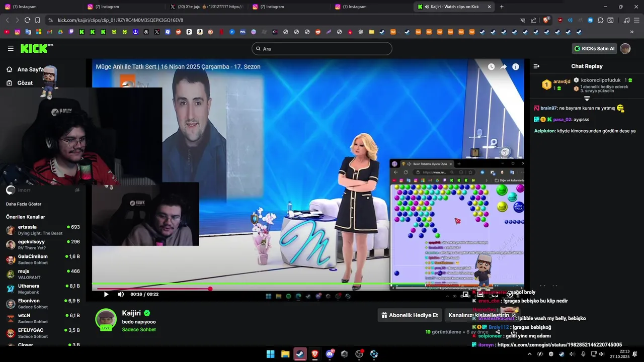The height and width of the screenshot is (362, 644).
Task: Close the Kaijiri Kick browser tab
Action: tap(490, 7)
